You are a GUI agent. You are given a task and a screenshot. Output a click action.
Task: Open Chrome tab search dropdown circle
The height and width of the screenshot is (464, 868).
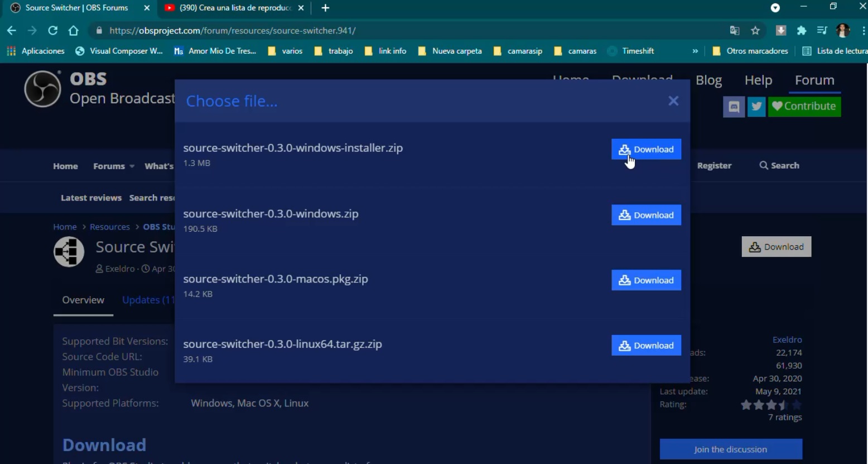click(775, 8)
